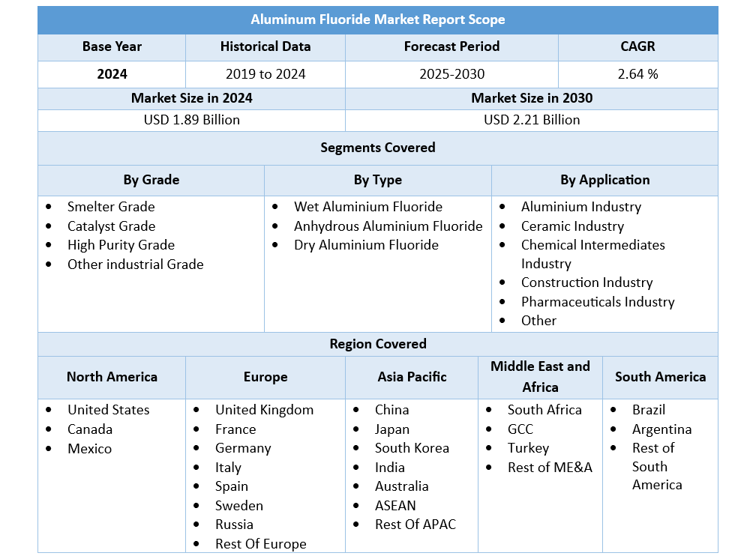
Task: Select the Forecast Period header cell
Action: pos(451,46)
